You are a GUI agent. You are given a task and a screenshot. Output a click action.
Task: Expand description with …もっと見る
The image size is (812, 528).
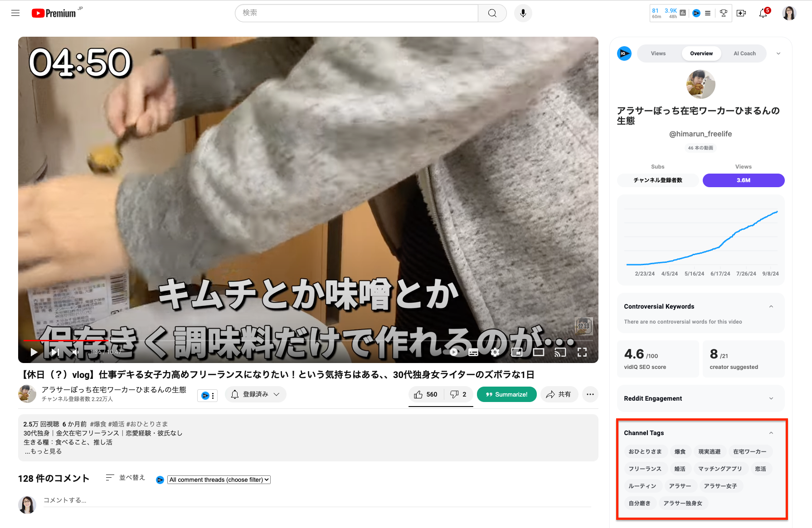coord(43,451)
